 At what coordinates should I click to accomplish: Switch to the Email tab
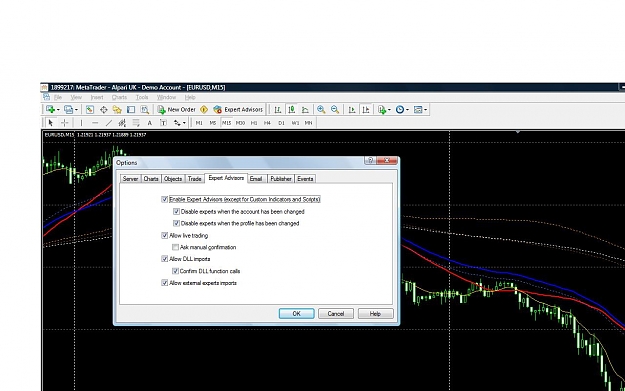coord(256,179)
